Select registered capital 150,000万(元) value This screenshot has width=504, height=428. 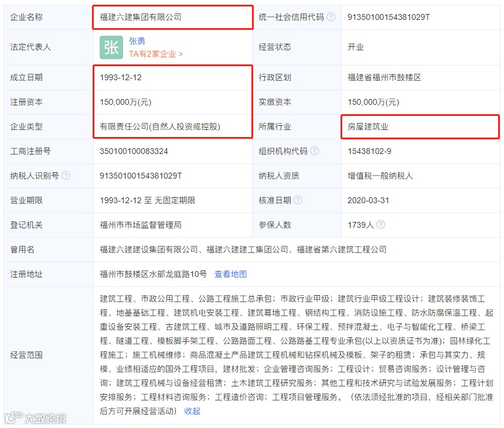point(125,102)
